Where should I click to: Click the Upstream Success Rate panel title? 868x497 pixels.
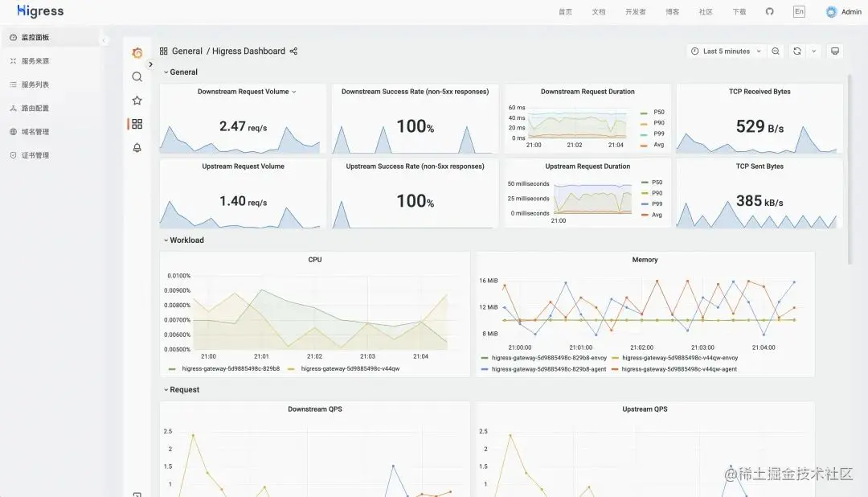[x=416, y=166]
